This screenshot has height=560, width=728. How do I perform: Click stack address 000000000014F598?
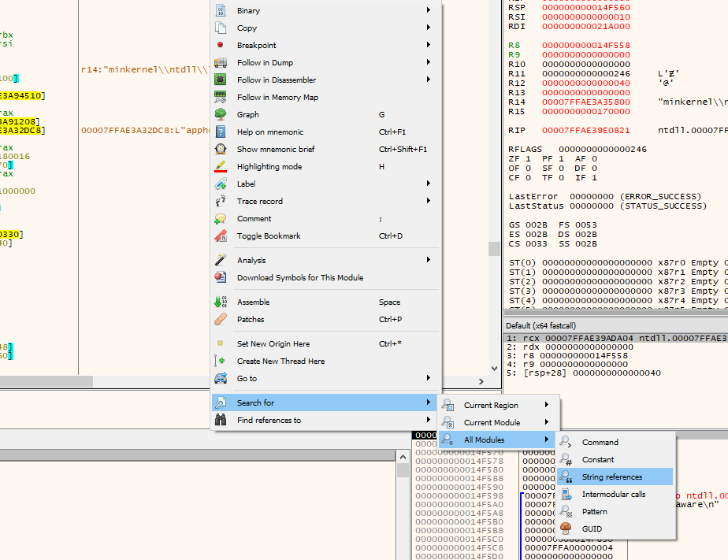pos(459,495)
